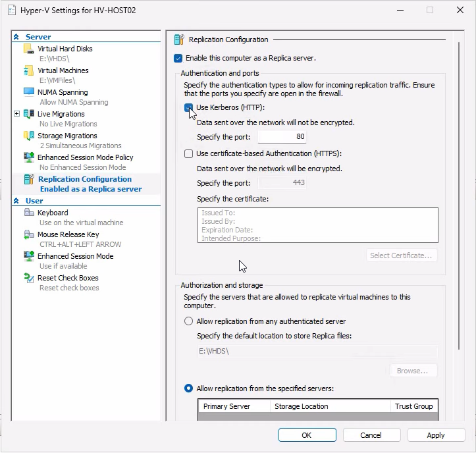
Task: Click the Trust Group column header
Action: 414,406
